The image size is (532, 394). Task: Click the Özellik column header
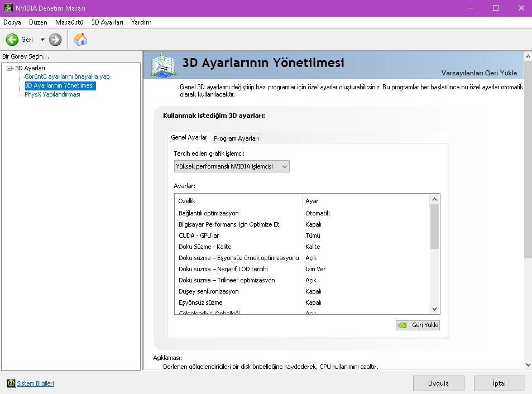click(x=238, y=201)
